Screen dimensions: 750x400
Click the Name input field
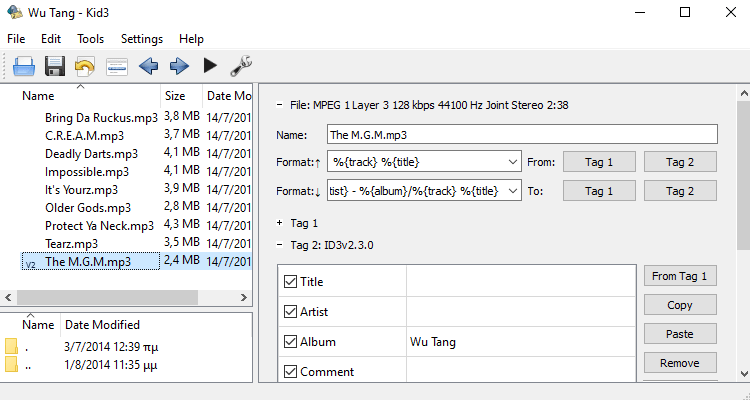(522, 134)
